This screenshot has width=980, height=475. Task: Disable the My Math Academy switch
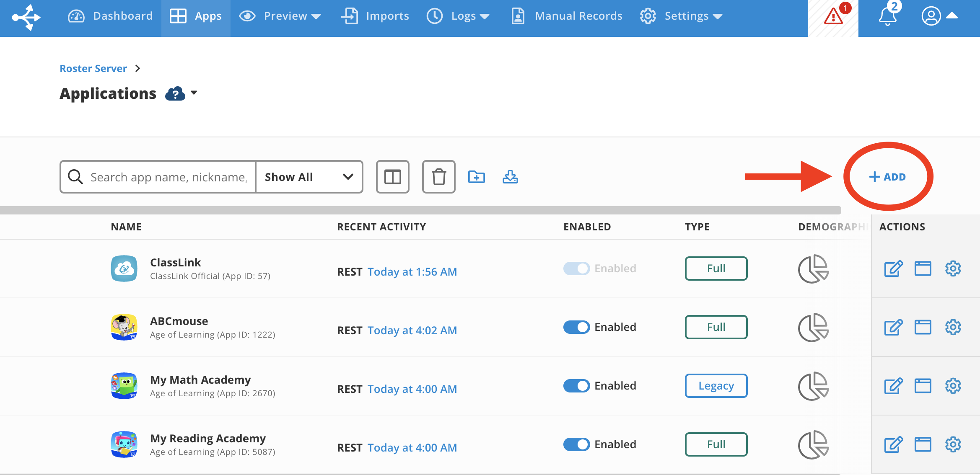(x=576, y=386)
